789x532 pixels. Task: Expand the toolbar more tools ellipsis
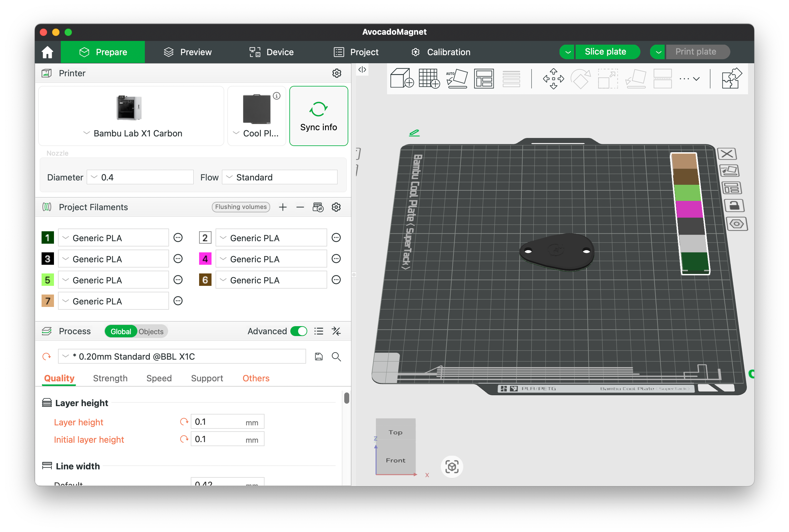(689, 79)
